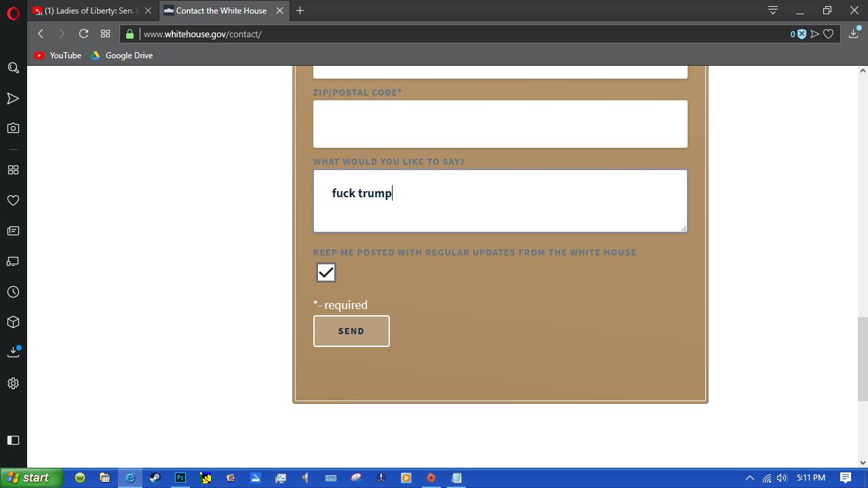Open the sidebar search icon
The height and width of the screenshot is (488, 868).
pos(13,68)
